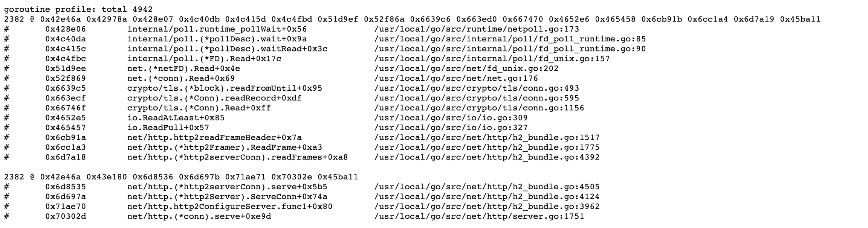This screenshot has width=868, height=228.
Task: Click the (*http2Server).ServeConn+0x74a entry
Action: tap(227, 196)
